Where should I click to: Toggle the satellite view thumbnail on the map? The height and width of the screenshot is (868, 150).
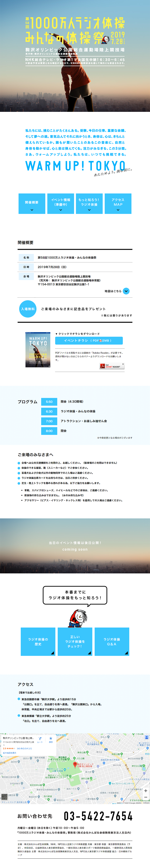point(4,797)
